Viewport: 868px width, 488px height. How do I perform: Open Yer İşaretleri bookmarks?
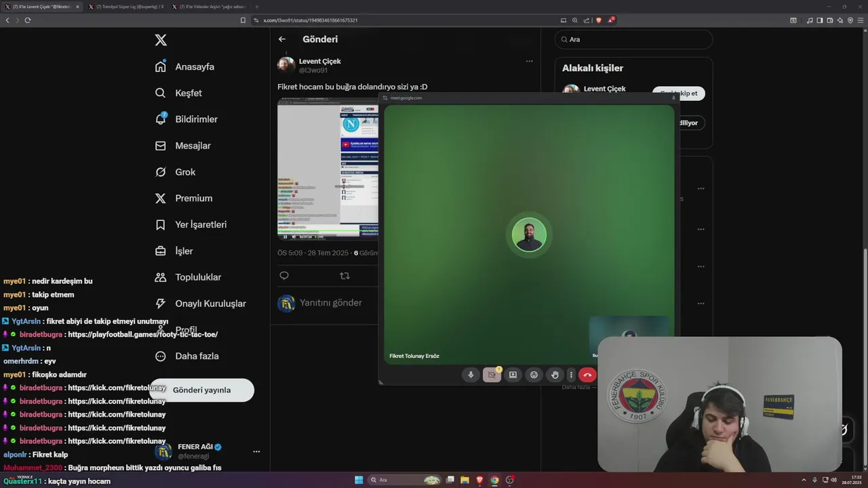click(191, 224)
